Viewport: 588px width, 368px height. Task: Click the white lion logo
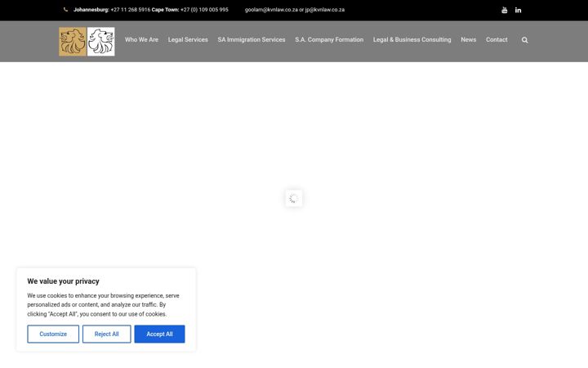(101, 42)
